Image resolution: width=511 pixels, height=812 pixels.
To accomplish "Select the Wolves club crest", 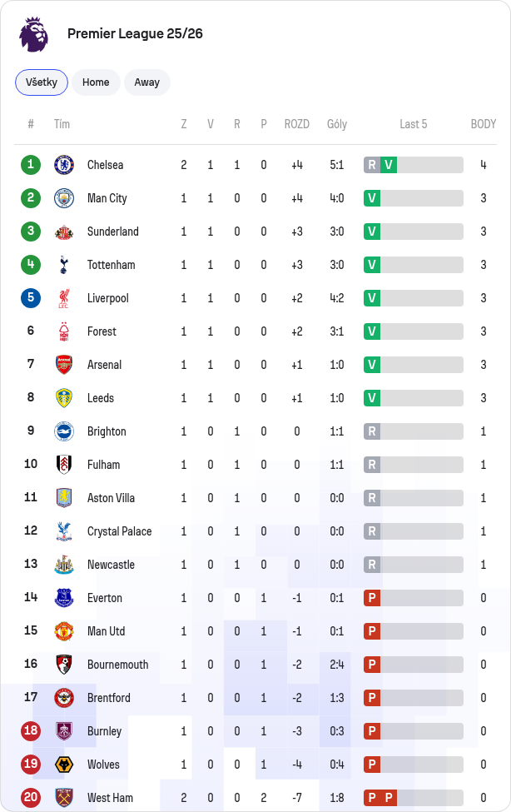I will (64, 765).
